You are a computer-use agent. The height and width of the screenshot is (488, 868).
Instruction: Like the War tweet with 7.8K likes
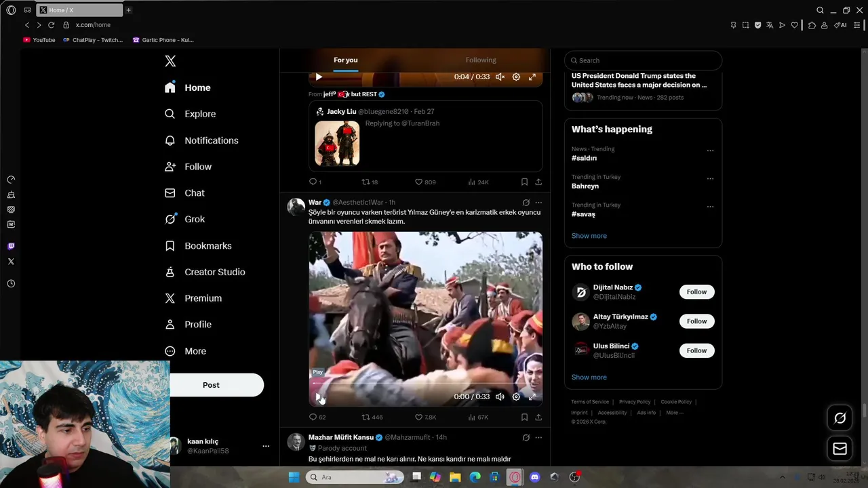point(425,417)
